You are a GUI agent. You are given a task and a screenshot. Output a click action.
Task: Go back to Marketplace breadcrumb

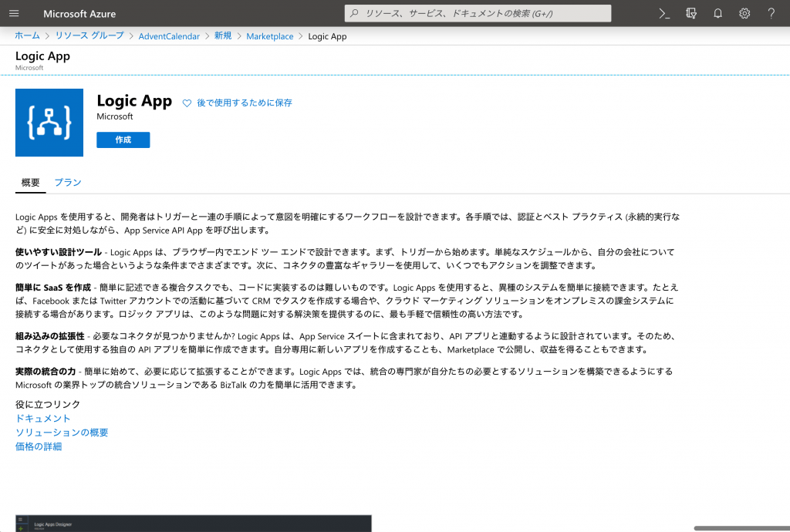270,36
